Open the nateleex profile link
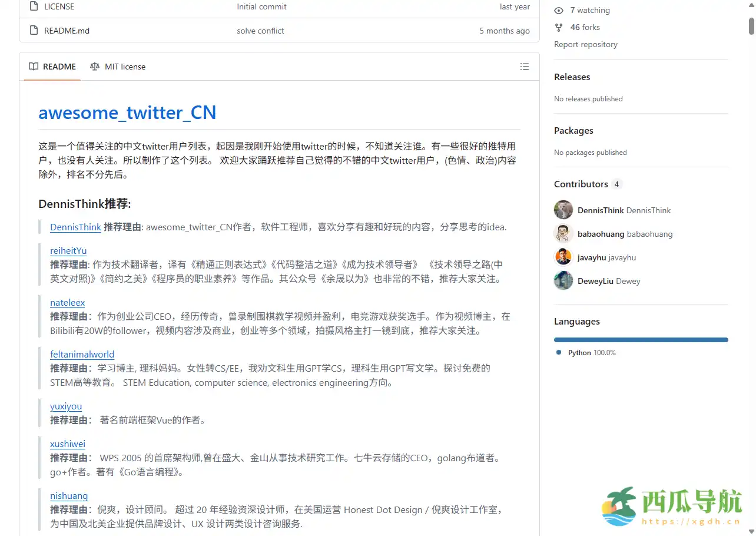The width and height of the screenshot is (756, 536). click(67, 302)
